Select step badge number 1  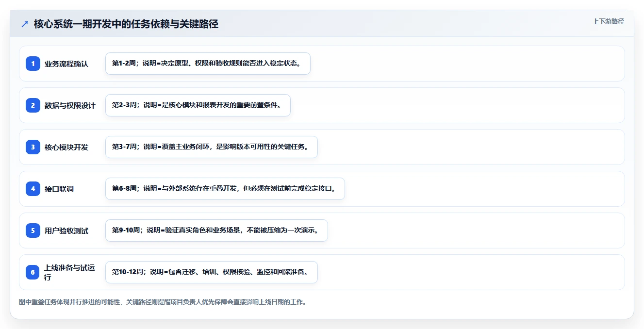tap(33, 64)
